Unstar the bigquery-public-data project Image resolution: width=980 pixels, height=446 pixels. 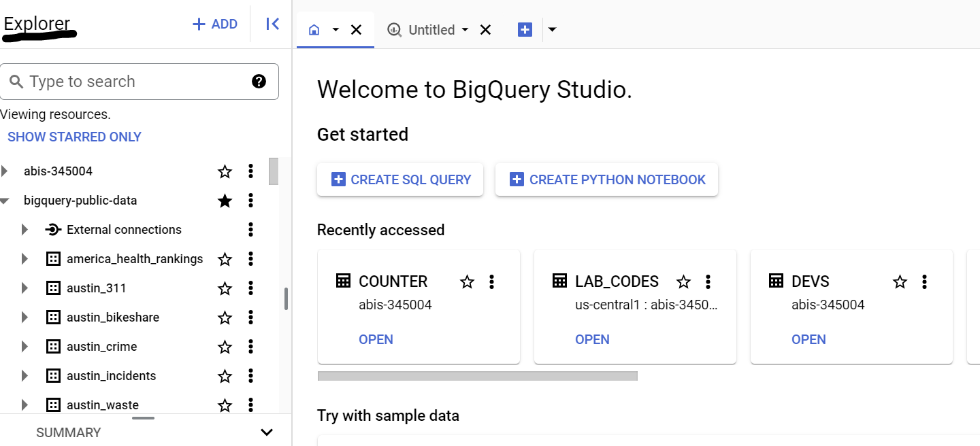225,201
